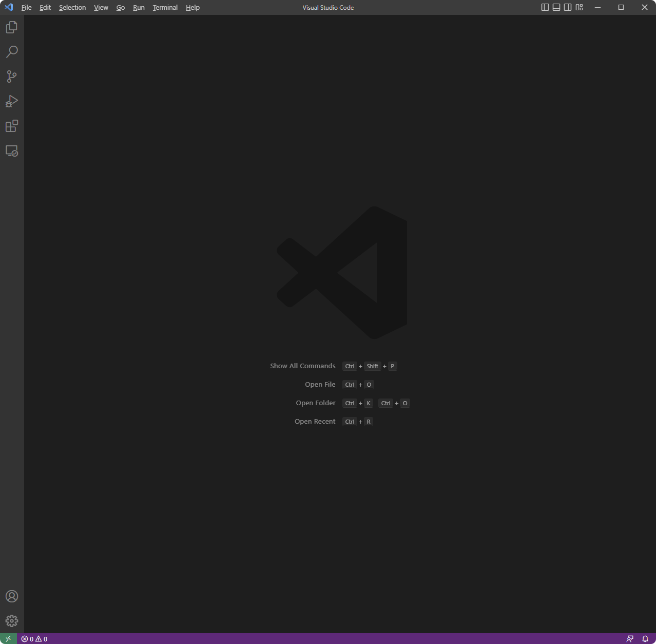This screenshot has width=656, height=644.
Task: Open the Remote Explorer view
Action: click(x=12, y=151)
